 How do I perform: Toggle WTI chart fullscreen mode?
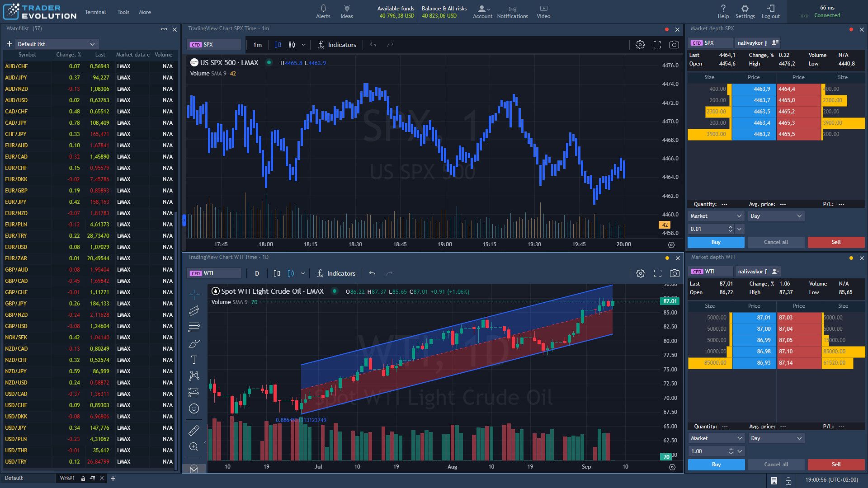click(x=658, y=273)
